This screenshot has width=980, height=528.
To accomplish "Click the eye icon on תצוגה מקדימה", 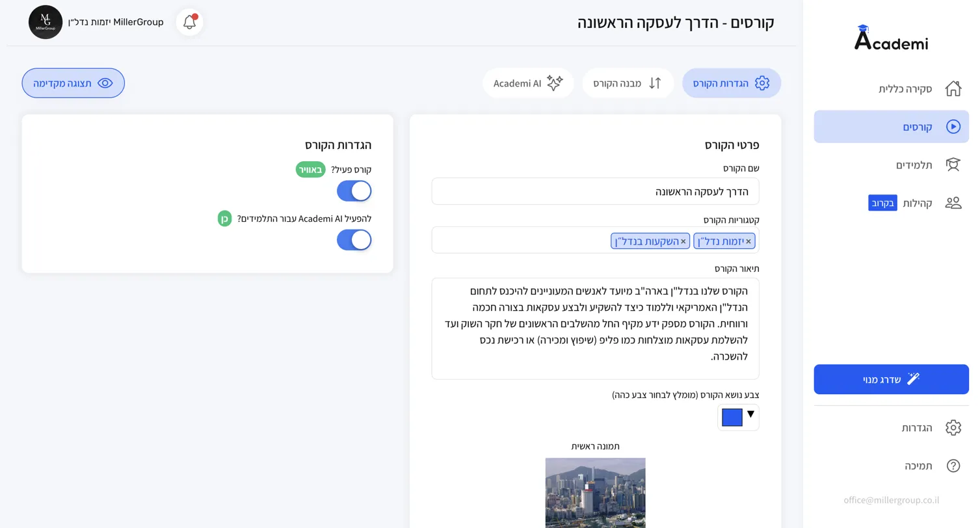I will tap(106, 83).
